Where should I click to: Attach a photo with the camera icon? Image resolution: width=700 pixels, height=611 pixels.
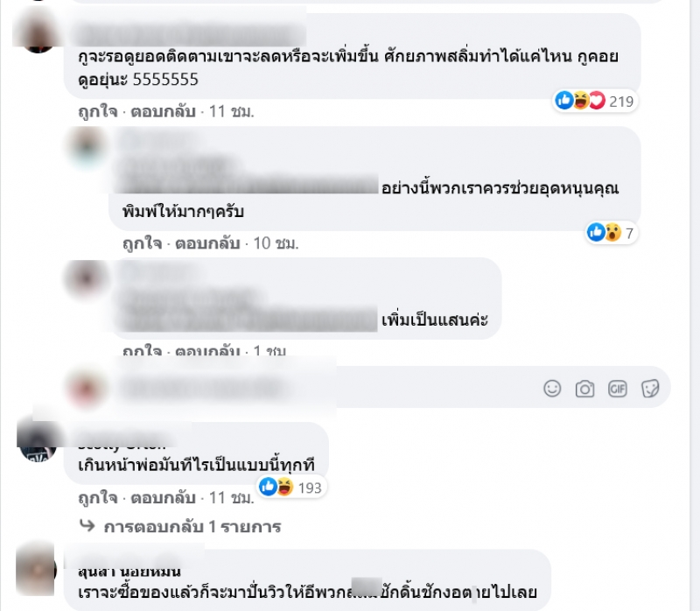[584, 389]
